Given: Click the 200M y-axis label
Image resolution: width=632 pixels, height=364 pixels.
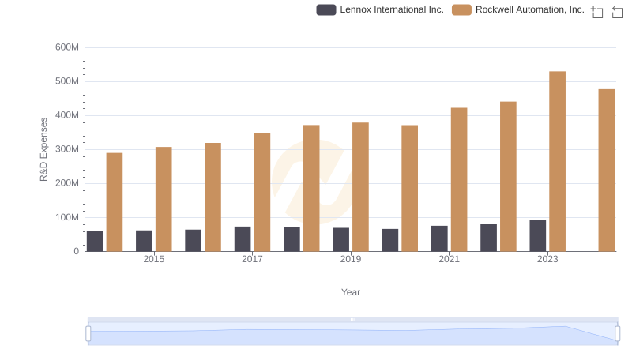Looking at the screenshot, I should [67, 183].
